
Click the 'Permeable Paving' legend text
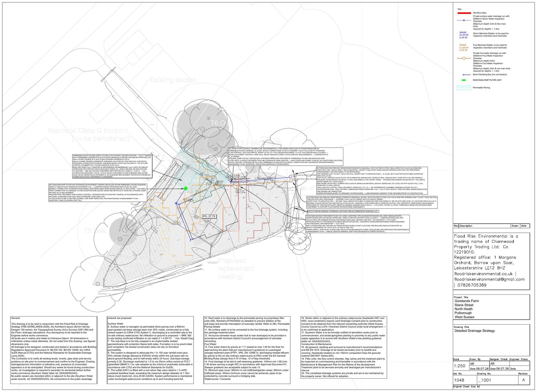481,88
